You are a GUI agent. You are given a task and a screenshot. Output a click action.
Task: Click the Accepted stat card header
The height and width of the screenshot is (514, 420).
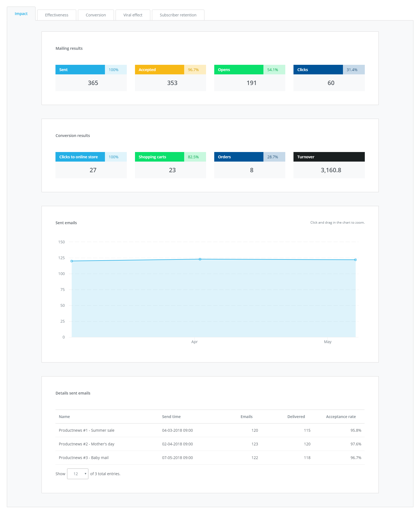coord(160,70)
